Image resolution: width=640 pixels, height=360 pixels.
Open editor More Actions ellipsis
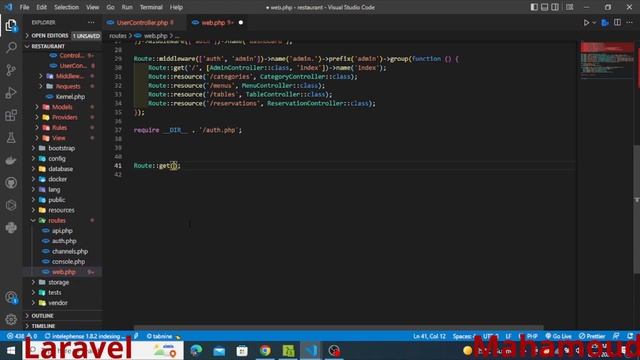point(629,22)
